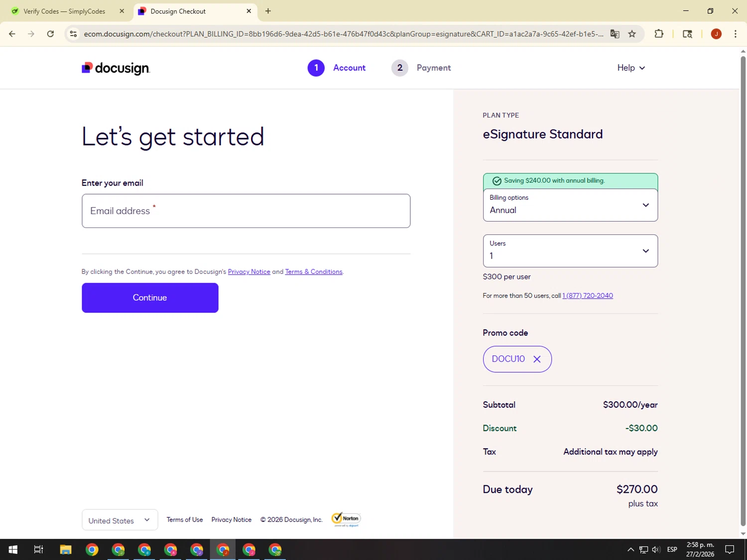Click the Due today $270.00 amount
747x560 pixels.
[637, 489]
